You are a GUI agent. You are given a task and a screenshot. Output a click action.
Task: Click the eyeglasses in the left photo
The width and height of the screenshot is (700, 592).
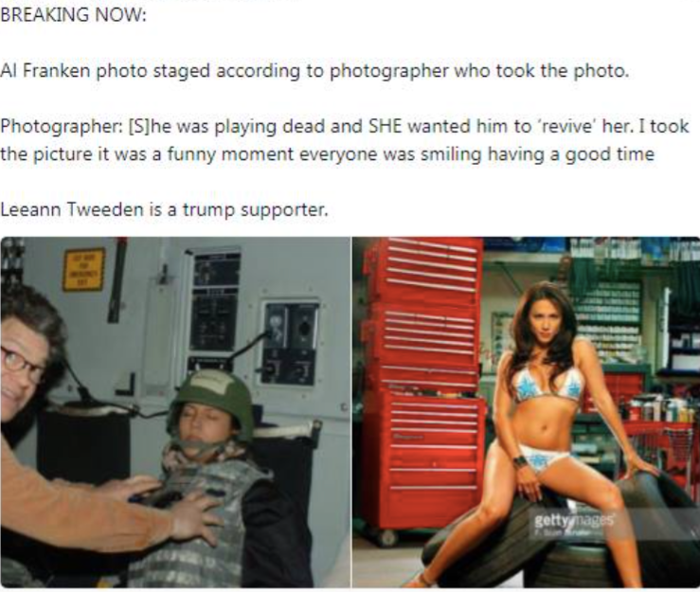tap(21, 364)
